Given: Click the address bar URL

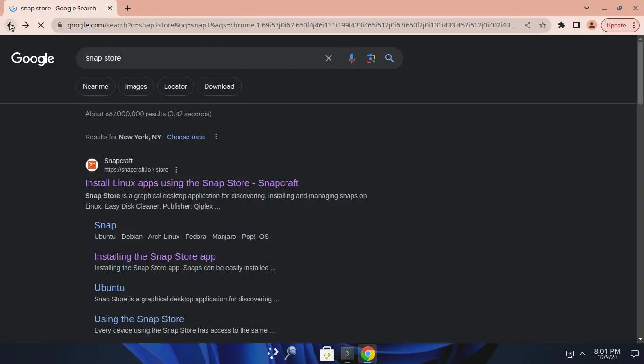Looking at the screenshot, I should (291, 25).
